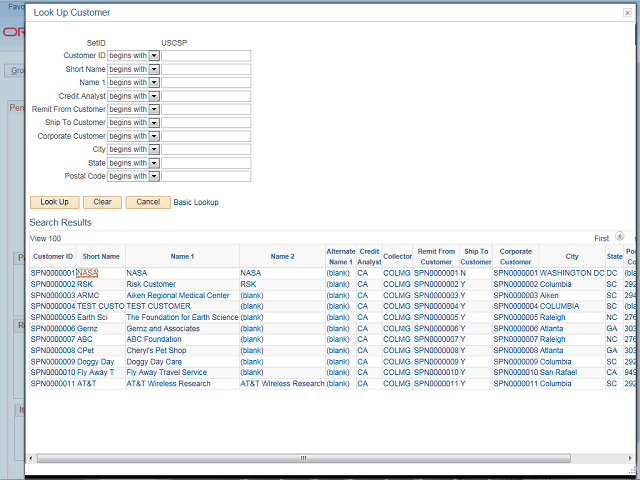
Task: Go to previous results page arrow
Action: tap(620, 236)
